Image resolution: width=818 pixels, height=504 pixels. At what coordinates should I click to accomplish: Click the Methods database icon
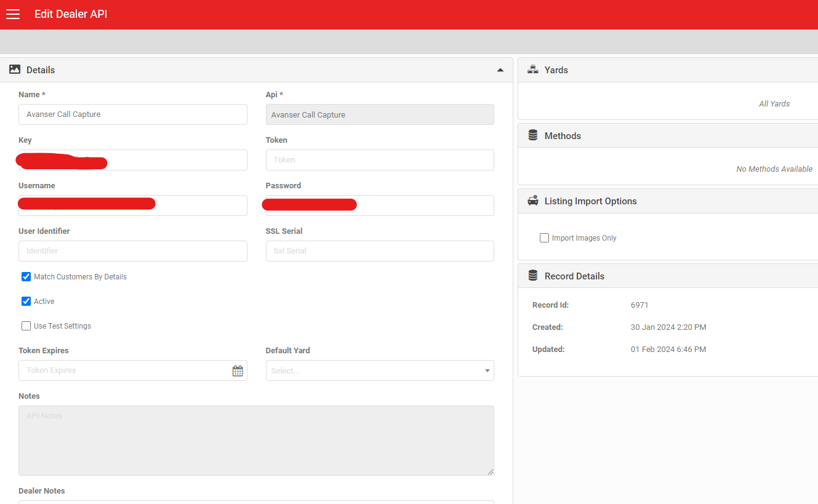click(533, 135)
